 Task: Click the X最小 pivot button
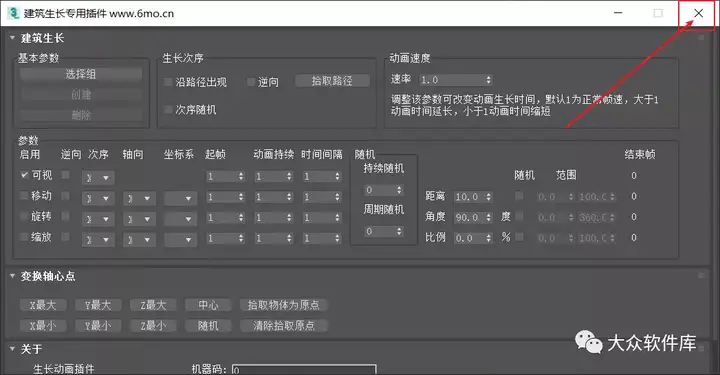coord(43,325)
